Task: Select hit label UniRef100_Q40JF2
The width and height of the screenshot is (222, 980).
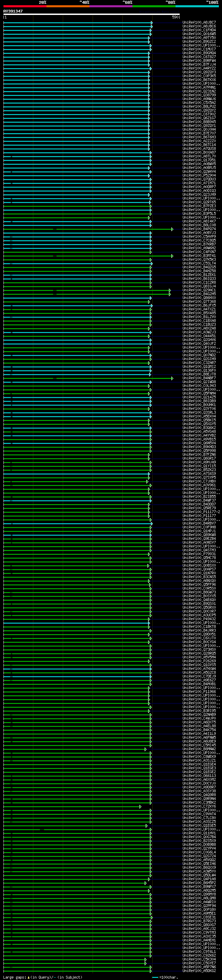Action: coord(199,344)
